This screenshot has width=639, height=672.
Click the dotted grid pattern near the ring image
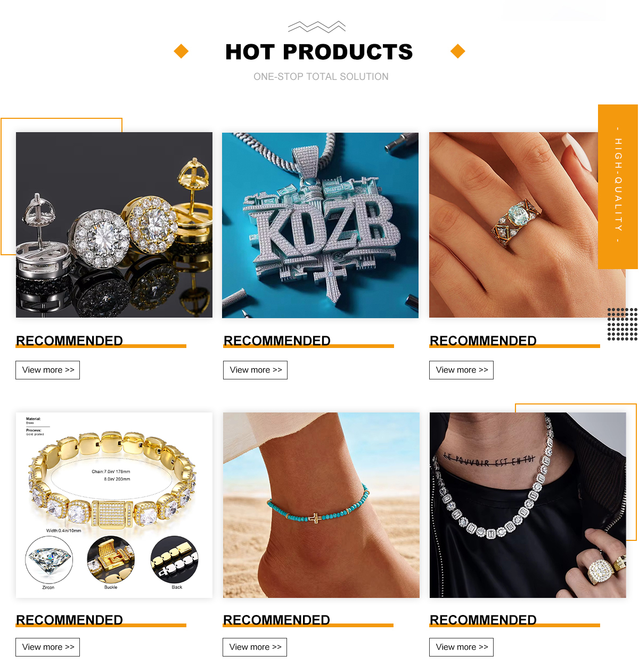point(622,324)
